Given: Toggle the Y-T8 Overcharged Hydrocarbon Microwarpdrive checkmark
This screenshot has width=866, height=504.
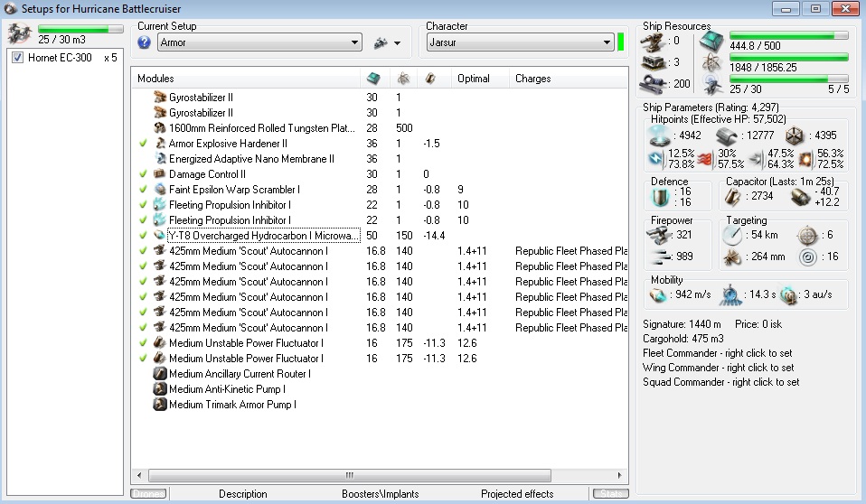Looking at the screenshot, I should pos(143,236).
